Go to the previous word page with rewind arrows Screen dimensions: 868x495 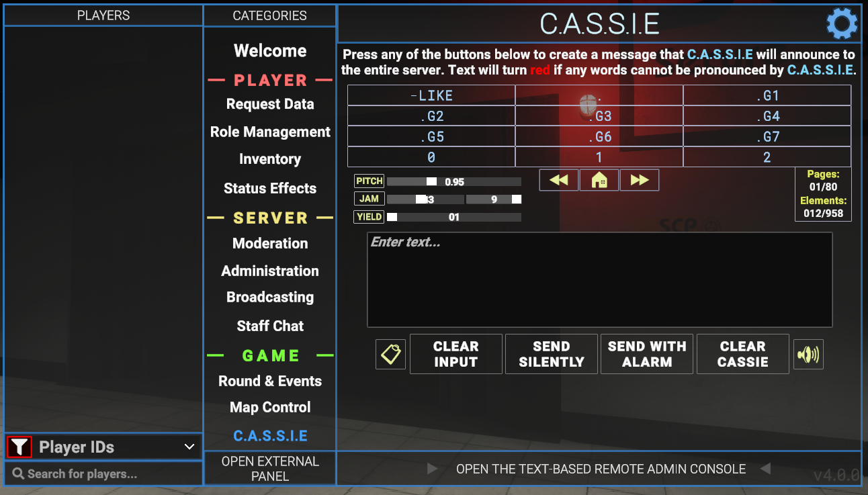[x=559, y=180]
